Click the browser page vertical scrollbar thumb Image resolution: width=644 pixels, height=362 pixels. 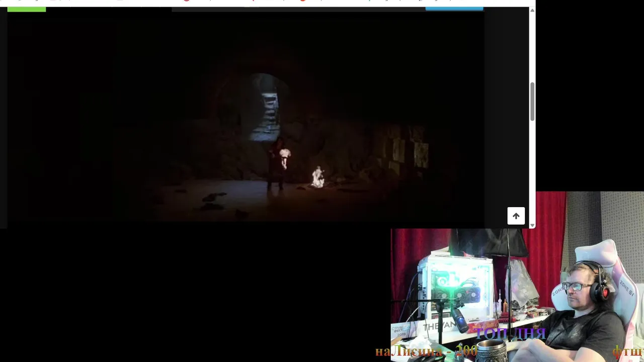coord(532,102)
